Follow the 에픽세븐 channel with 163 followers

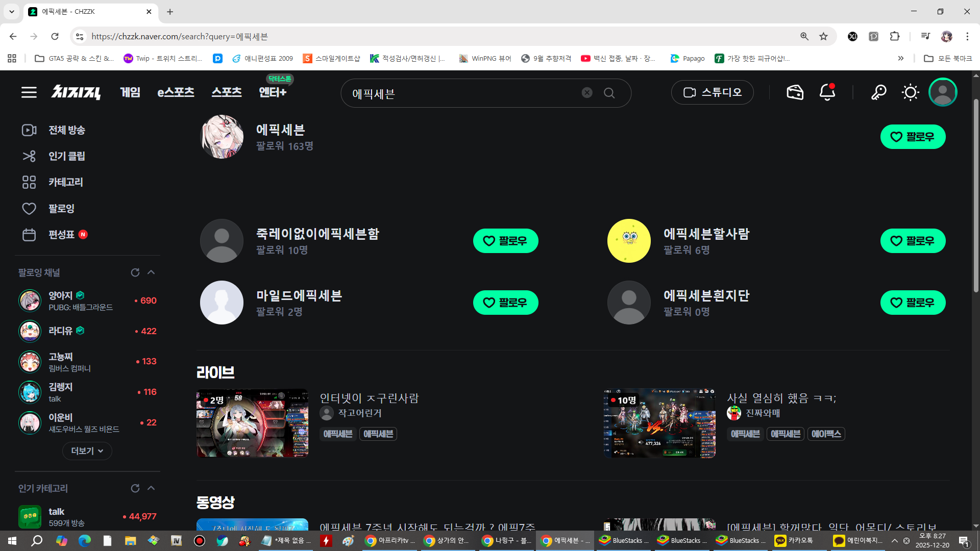click(x=913, y=137)
